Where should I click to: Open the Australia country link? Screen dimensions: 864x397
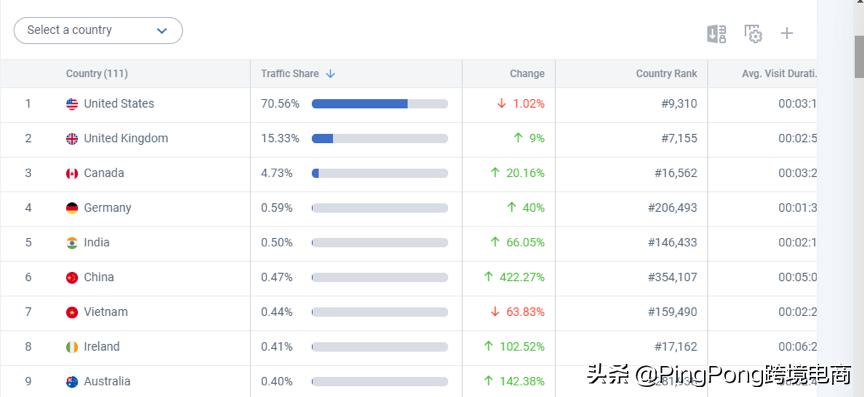pyautogui.click(x=107, y=382)
